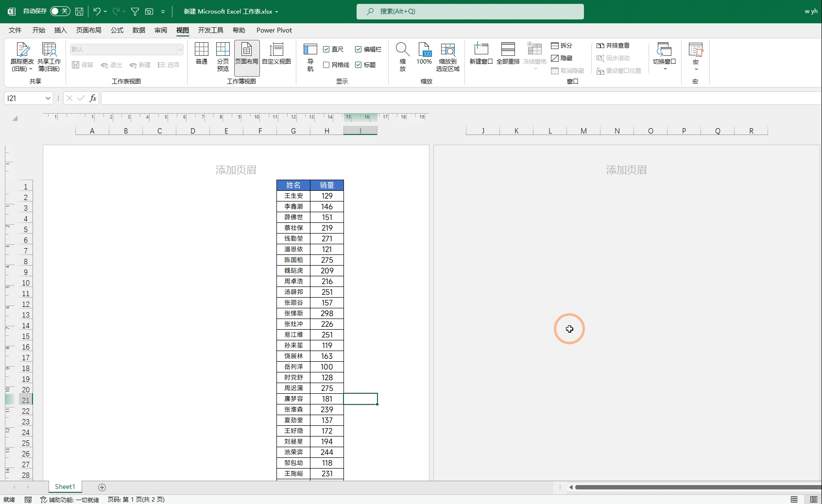
Task: Uncheck the Formula Bar (编辑栏) checkbox
Action: pyautogui.click(x=359, y=50)
